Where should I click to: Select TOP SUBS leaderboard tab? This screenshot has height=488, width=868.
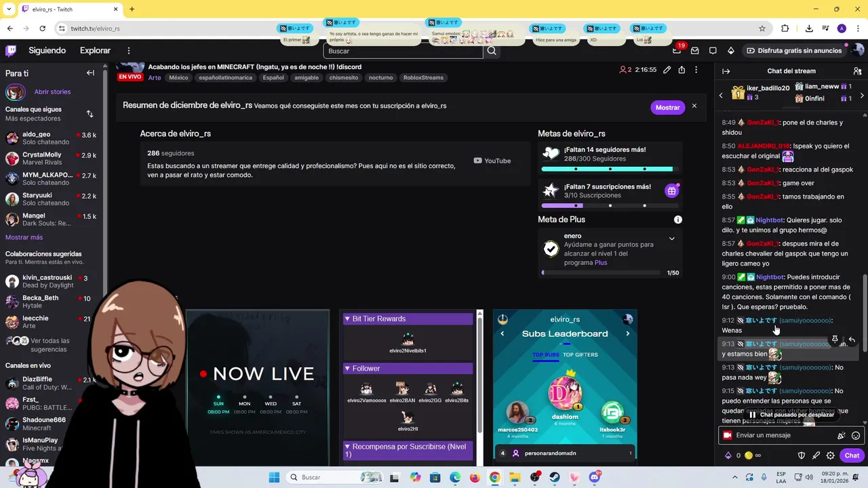click(546, 354)
